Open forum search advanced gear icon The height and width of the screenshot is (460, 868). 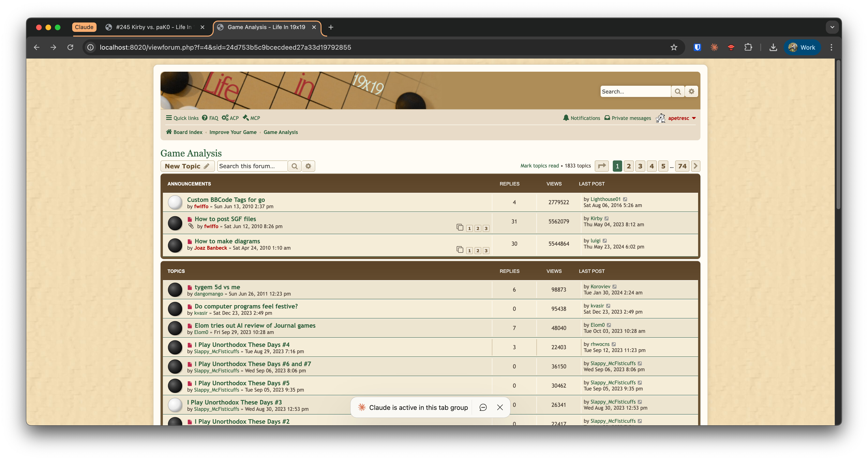(308, 166)
